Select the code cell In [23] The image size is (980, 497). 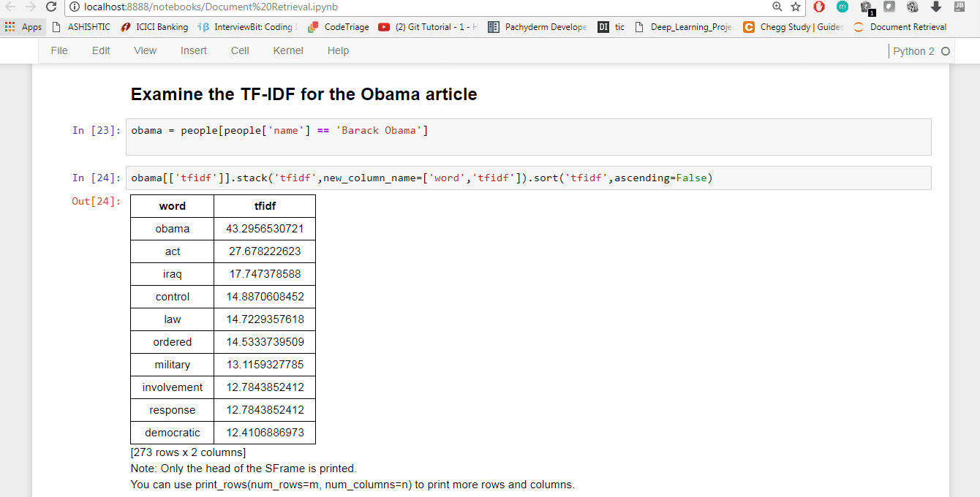(x=528, y=137)
